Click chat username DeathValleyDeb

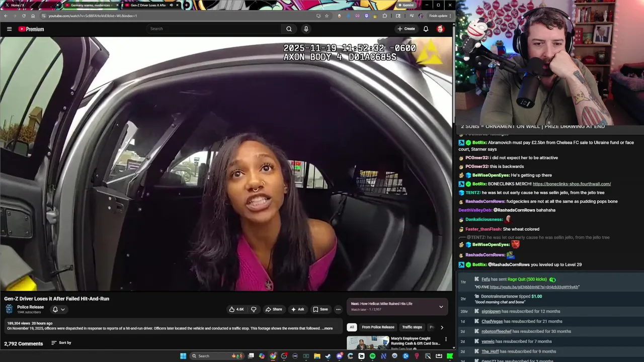point(475,210)
